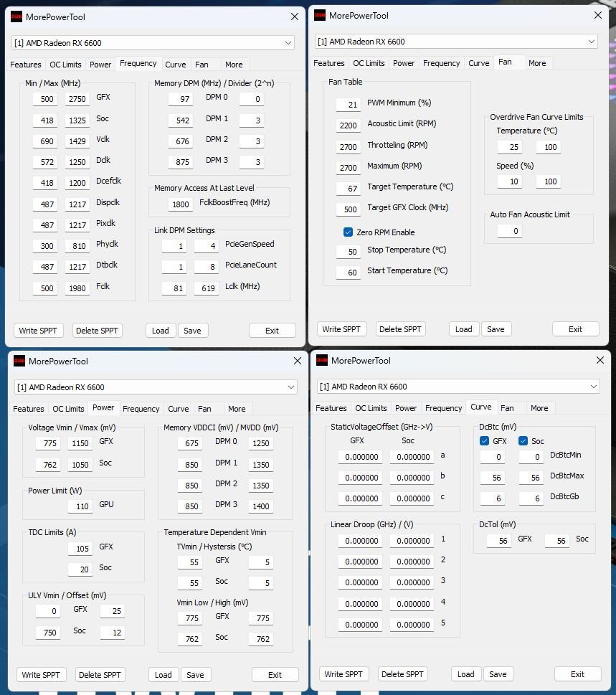Switch to the Features tab in the Frequency-tab window

pyautogui.click(x=26, y=65)
